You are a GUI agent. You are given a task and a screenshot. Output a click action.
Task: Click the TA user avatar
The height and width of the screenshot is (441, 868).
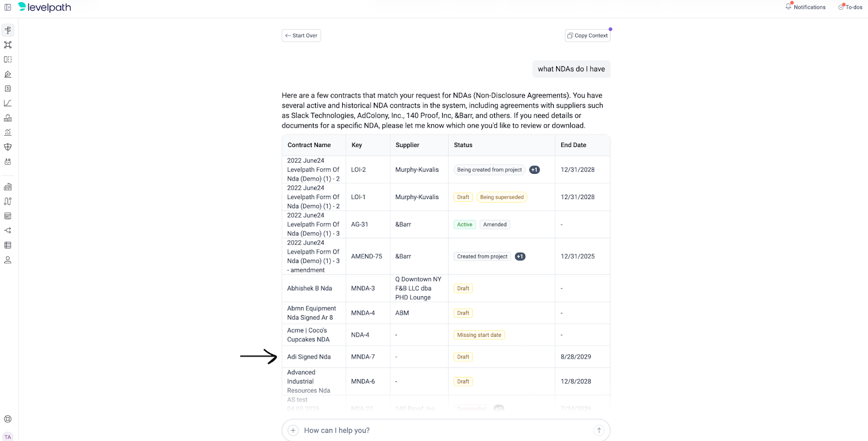point(8,437)
